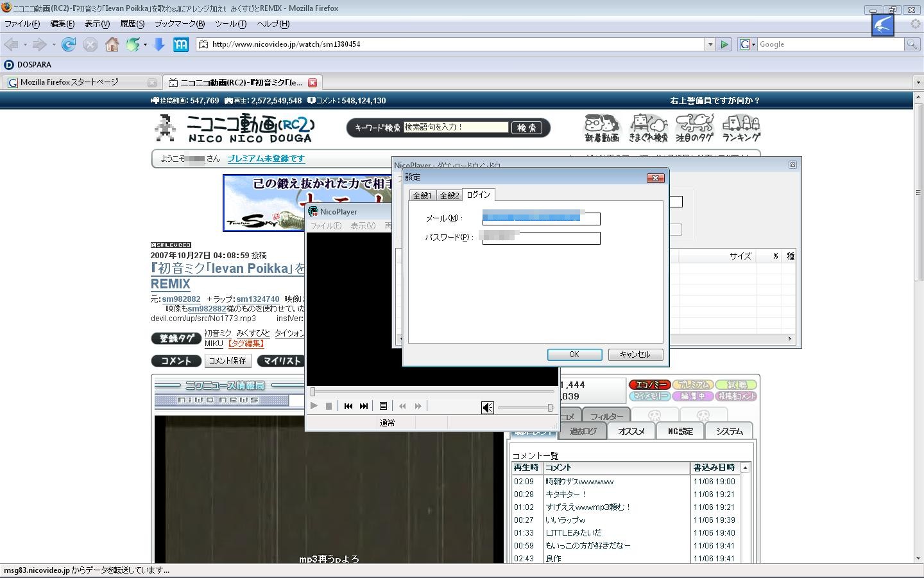Image resolution: width=924 pixels, height=578 pixels.
Task: Click the green Go arrow beside the address bar
Action: (x=724, y=44)
